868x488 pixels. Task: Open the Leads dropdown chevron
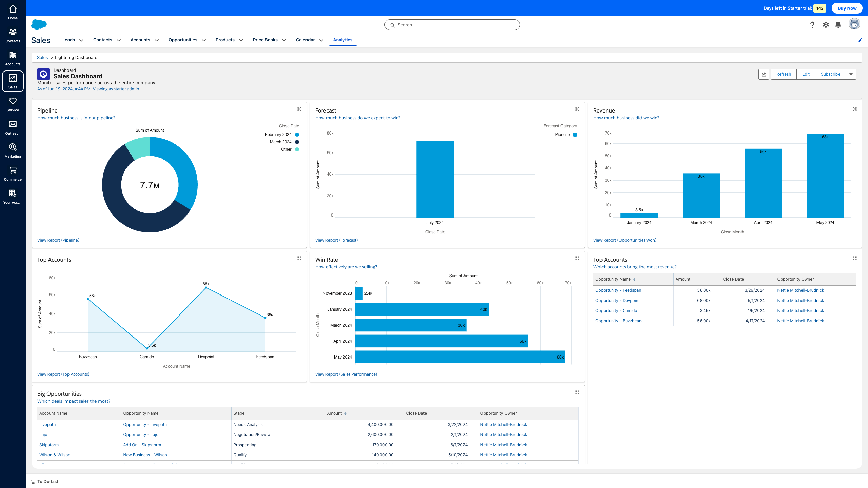point(81,40)
